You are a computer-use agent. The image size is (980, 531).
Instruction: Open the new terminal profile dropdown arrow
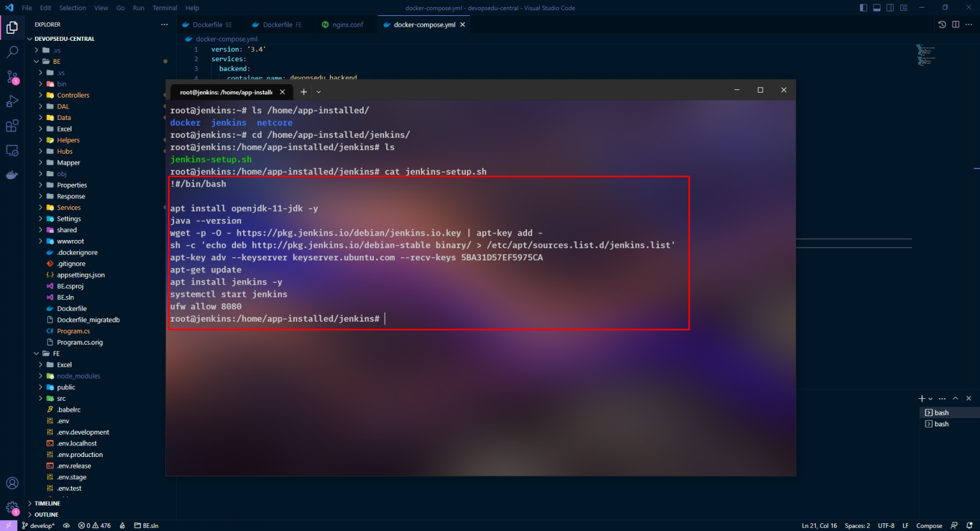930,399
